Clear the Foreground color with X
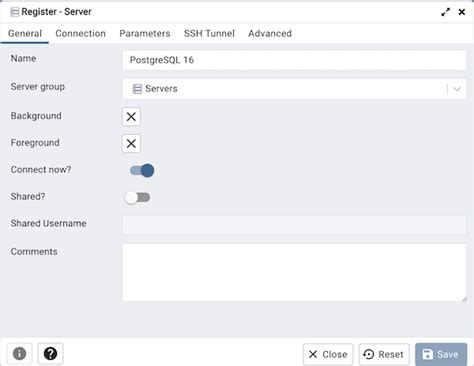474x366 pixels. tap(131, 144)
